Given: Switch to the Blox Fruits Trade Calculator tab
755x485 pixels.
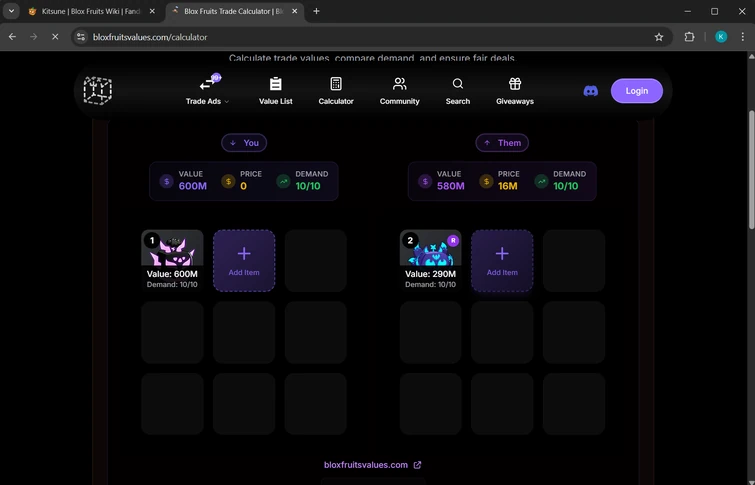Looking at the screenshot, I should [x=234, y=11].
